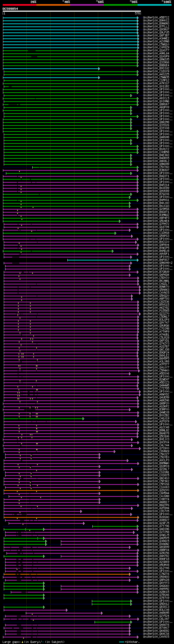Open hit UniRef100_B9N6N3
This screenshot has height=644, width=174.
pos(156,23)
